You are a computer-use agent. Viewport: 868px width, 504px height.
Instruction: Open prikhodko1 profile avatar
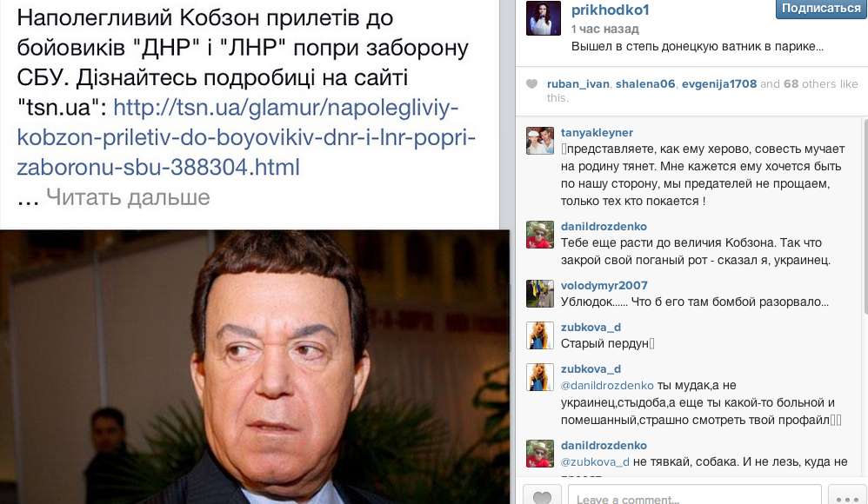tap(543, 18)
